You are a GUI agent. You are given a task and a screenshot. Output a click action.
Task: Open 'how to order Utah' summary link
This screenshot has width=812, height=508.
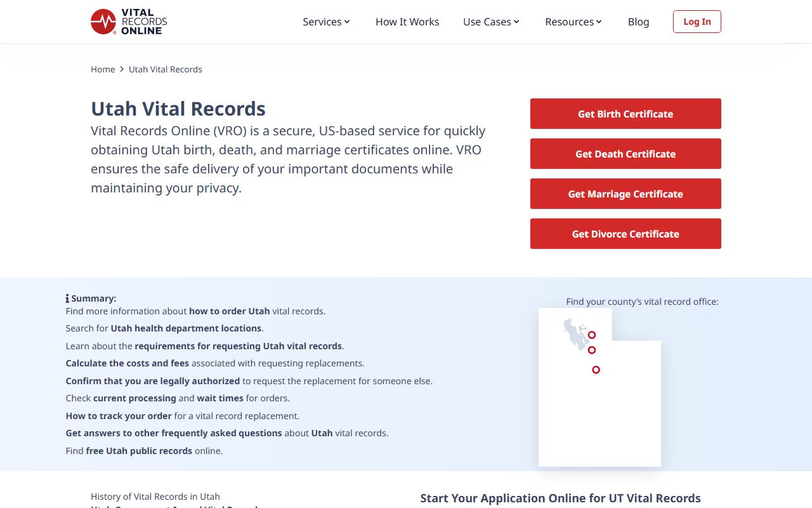coord(230,311)
